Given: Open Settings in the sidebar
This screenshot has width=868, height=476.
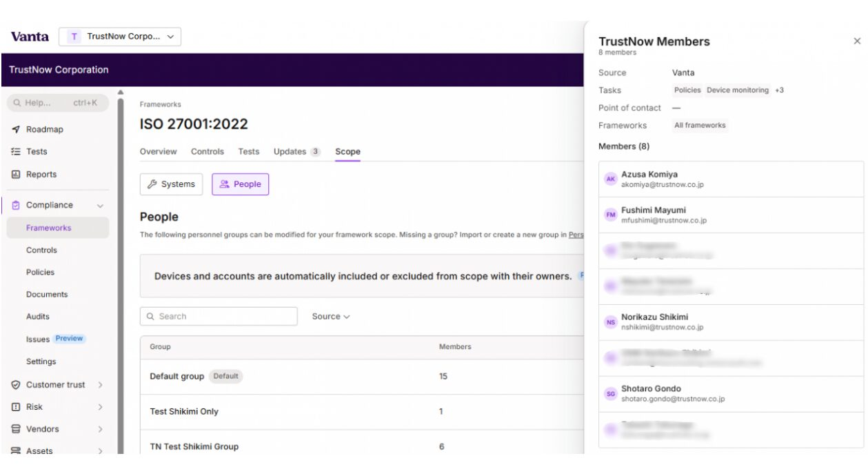Looking at the screenshot, I should (41, 361).
